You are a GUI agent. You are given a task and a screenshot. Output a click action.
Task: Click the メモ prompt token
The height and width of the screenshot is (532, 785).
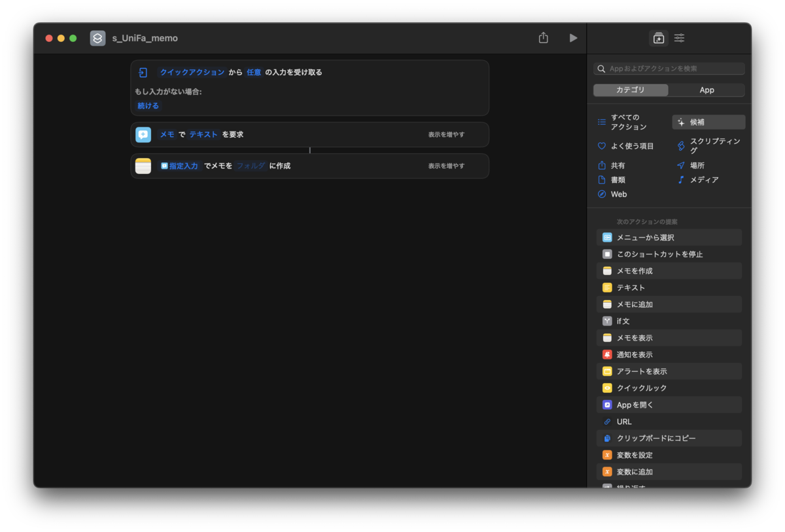tap(167, 135)
